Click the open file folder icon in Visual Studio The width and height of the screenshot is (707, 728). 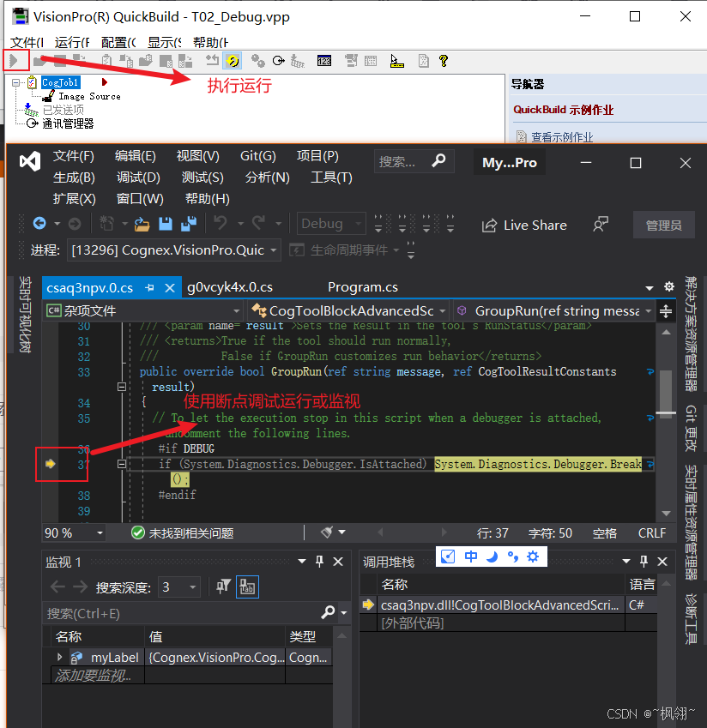coord(142,224)
